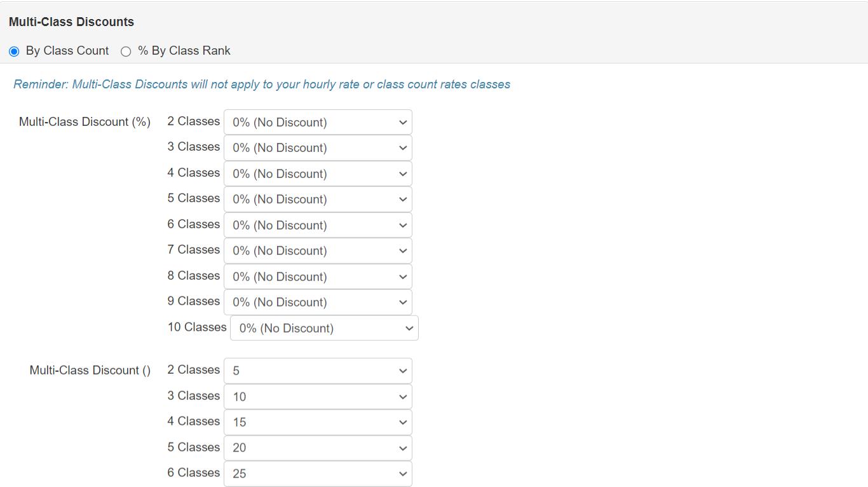The width and height of the screenshot is (868, 487).
Task: Open the 2 Classes percentage discount dropdown
Action: tap(318, 122)
